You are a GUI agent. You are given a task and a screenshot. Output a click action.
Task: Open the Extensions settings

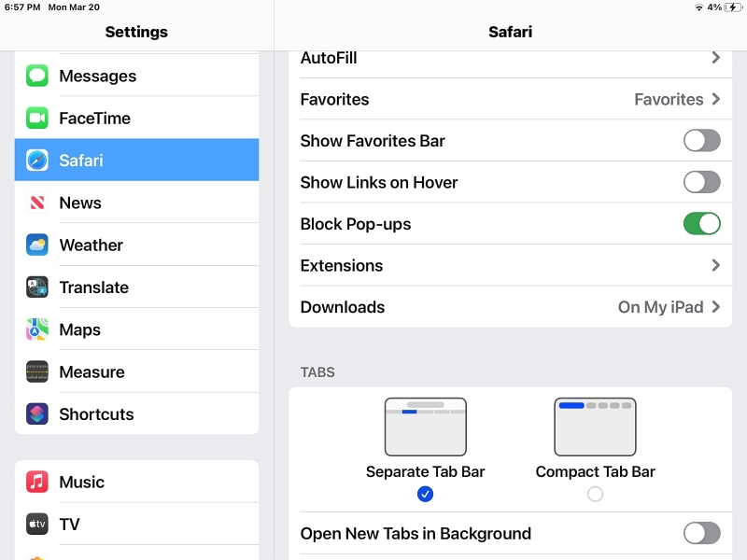pos(510,265)
